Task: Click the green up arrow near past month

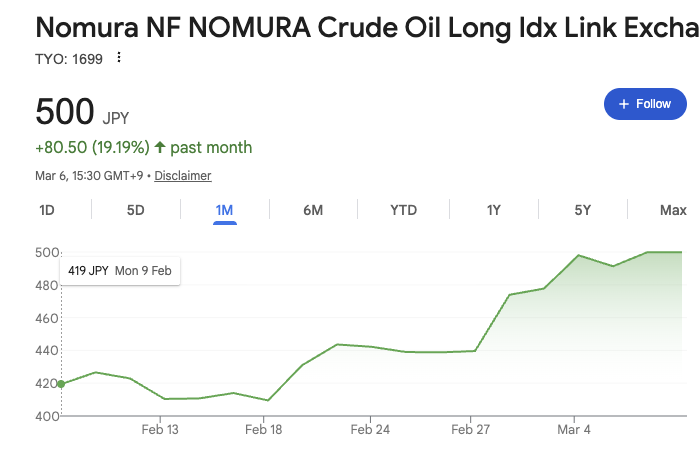Action: click(160, 148)
